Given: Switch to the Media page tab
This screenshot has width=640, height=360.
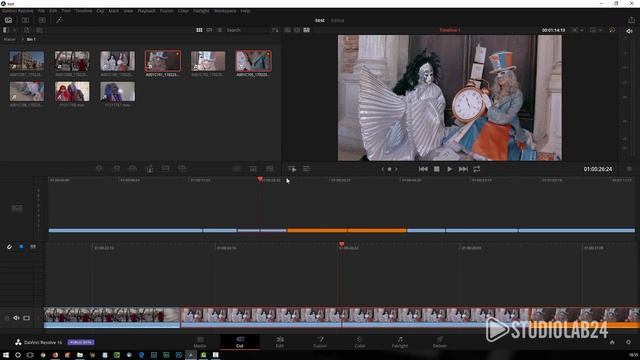Looking at the screenshot, I should [200, 342].
